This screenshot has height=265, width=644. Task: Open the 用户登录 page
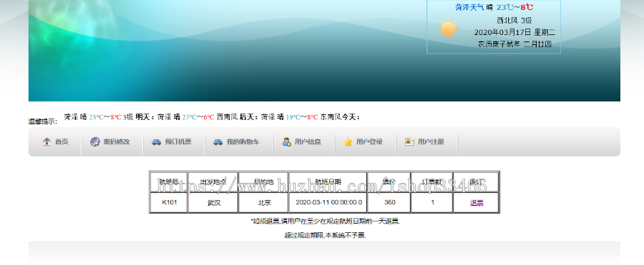click(x=370, y=142)
